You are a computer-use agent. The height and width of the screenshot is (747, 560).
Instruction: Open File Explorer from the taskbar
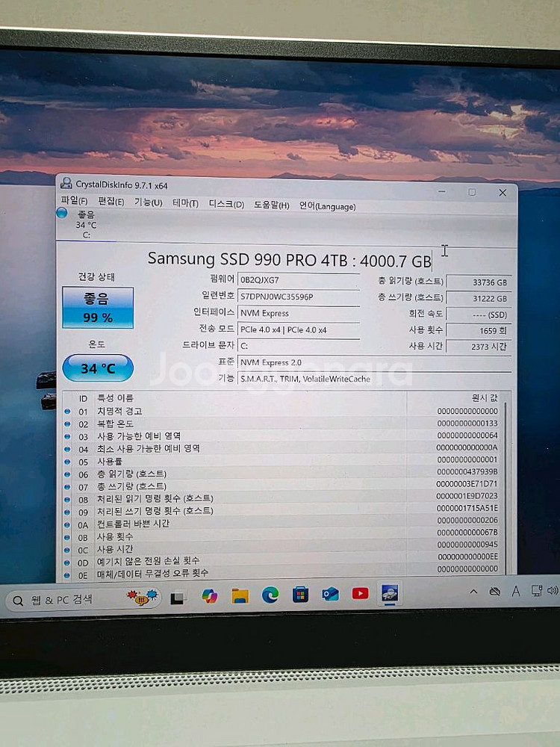240,595
